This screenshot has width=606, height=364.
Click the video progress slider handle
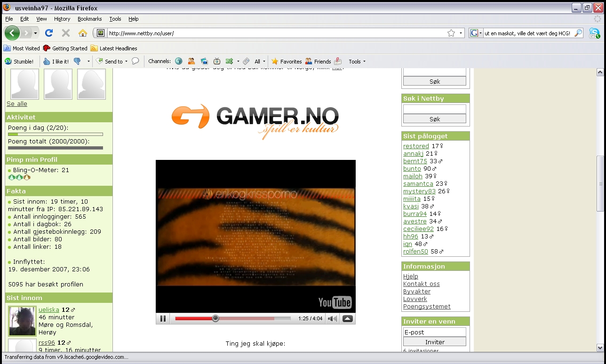tap(215, 318)
